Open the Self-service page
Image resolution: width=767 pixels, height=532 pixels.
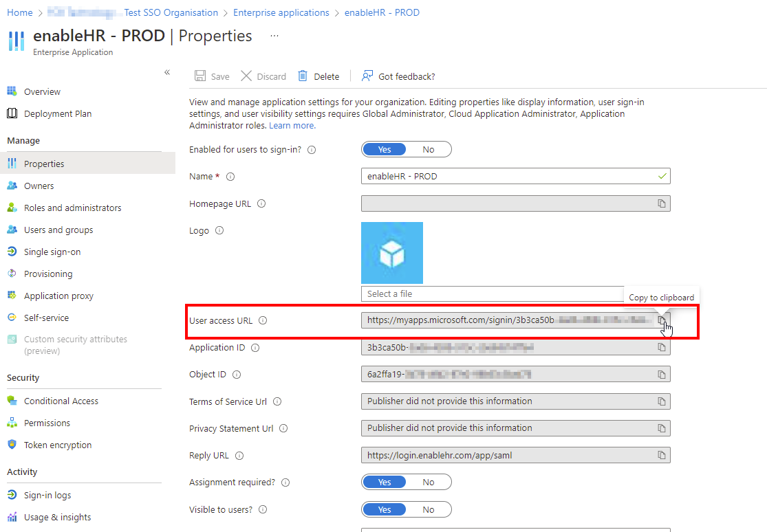coord(46,318)
